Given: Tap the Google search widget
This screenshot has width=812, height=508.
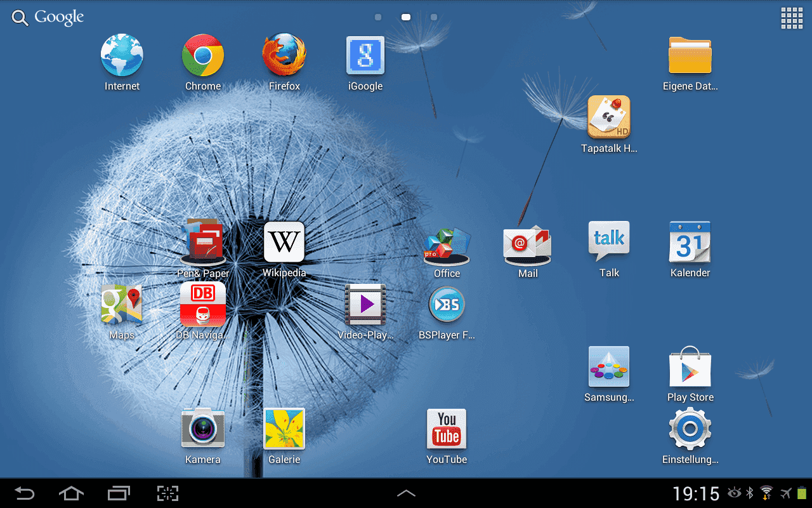Looking at the screenshot, I should tap(48, 18).
